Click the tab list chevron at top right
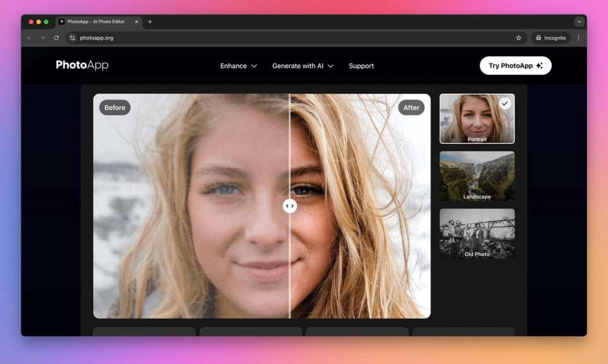Screen dimensions: 608x364 pos(578,21)
